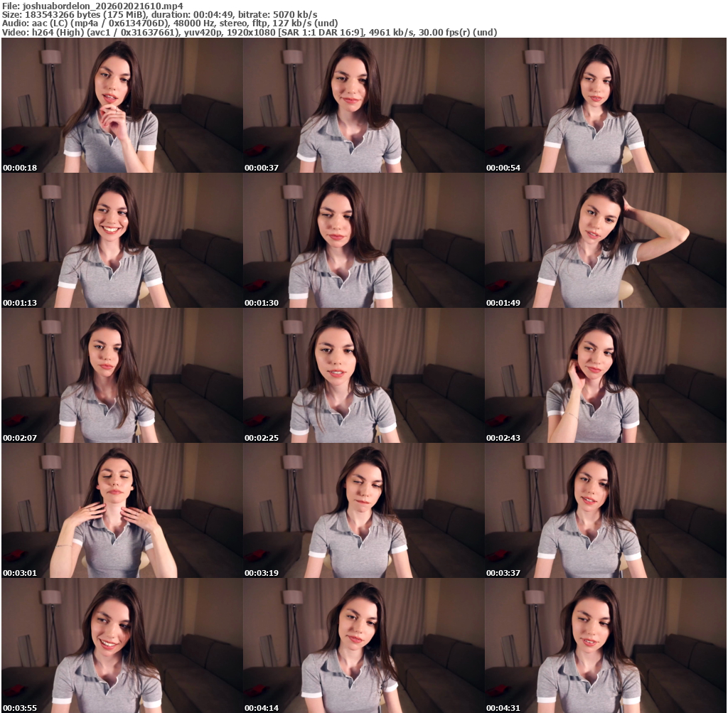Choose the thumbnail at 00:02:07
This screenshot has width=728, height=713.
[122, 375]
